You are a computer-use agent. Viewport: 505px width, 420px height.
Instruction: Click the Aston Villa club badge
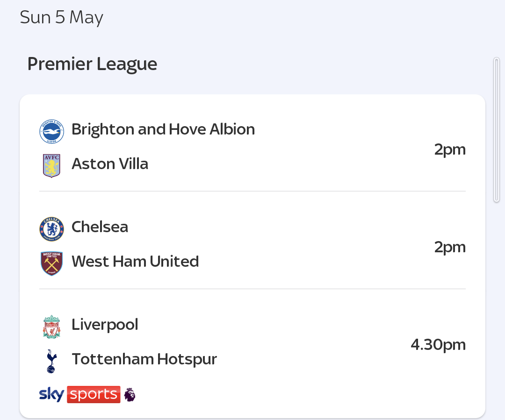click(51, 166)
